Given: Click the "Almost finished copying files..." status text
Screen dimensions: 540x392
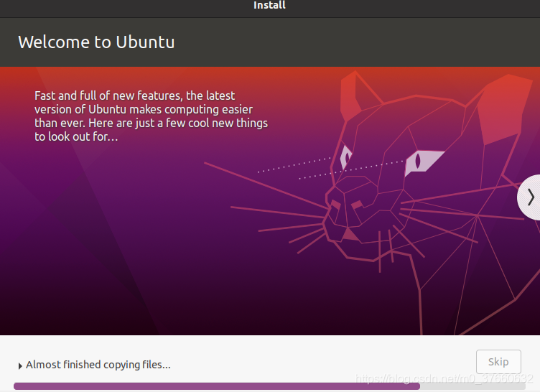Looking at the screenshot, I should pos(98,365).
